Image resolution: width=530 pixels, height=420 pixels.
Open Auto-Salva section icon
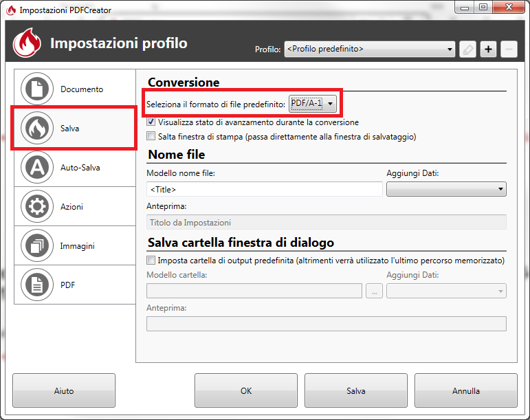37,167
